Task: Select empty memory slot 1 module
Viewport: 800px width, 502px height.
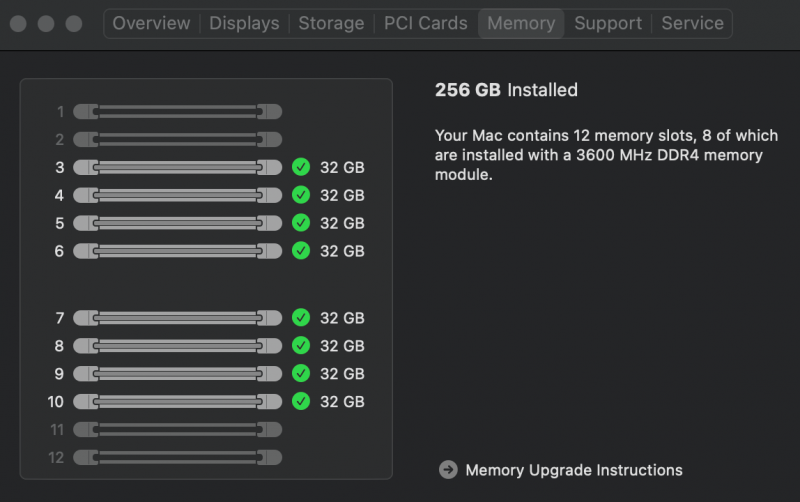Action: pyautogui.click(x=177, y=112)
